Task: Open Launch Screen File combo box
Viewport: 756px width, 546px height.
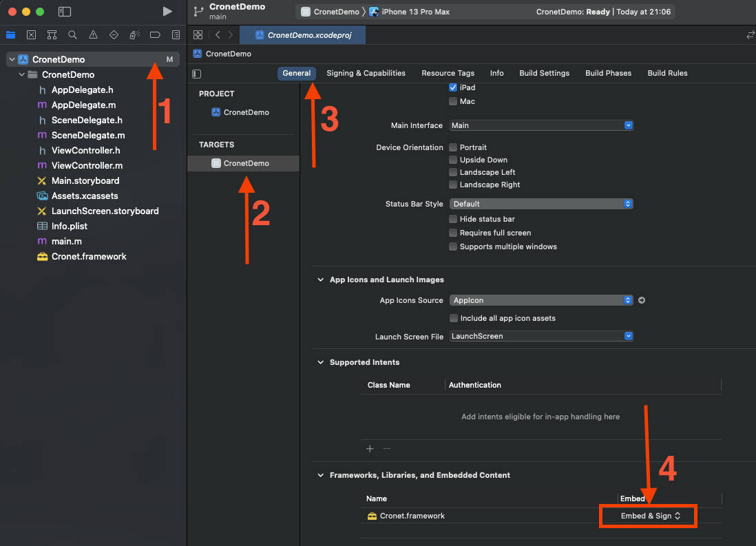Action: 541,336
